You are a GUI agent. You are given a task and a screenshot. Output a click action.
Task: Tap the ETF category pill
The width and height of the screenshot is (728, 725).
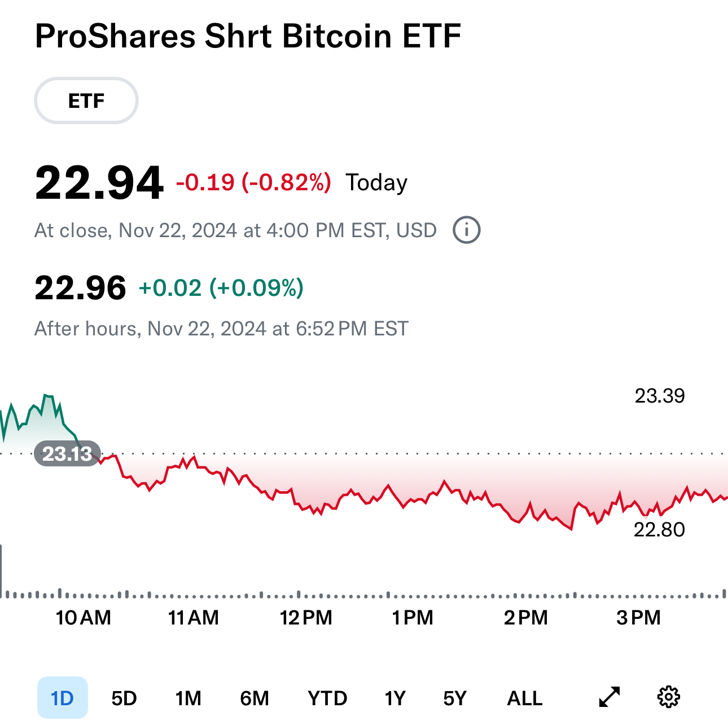click(x=86, y=101)
